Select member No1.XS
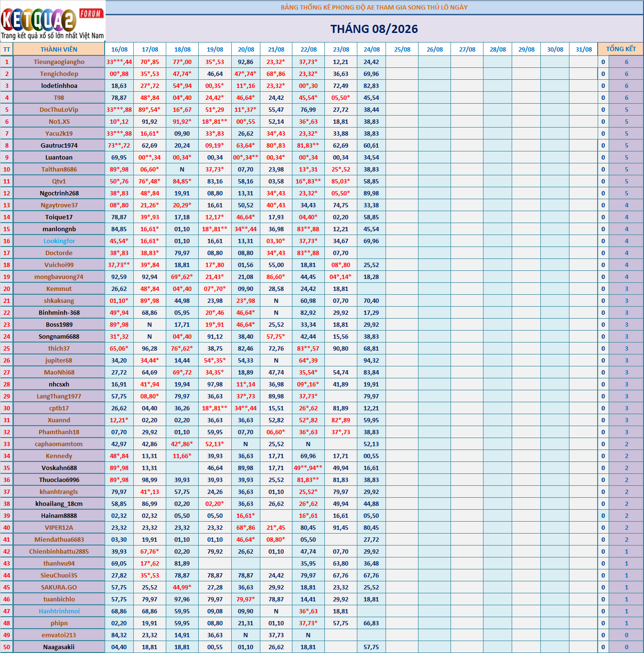 point(59,122)
